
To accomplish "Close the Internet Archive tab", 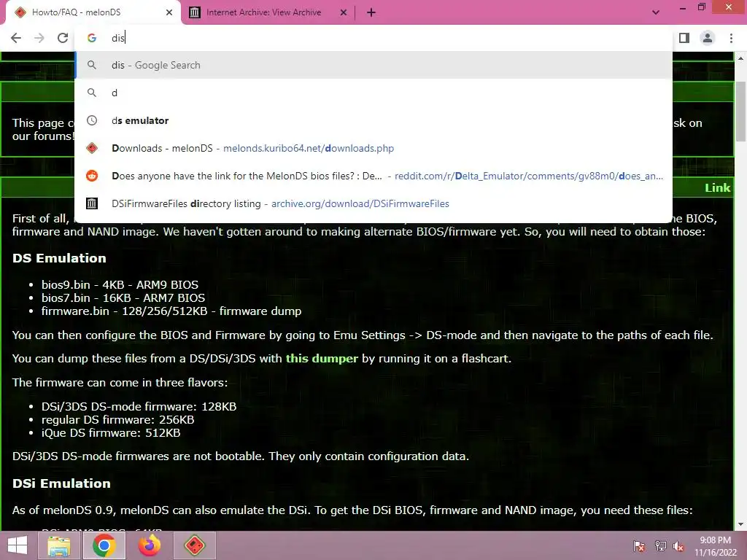I will (x=344, y=13).
